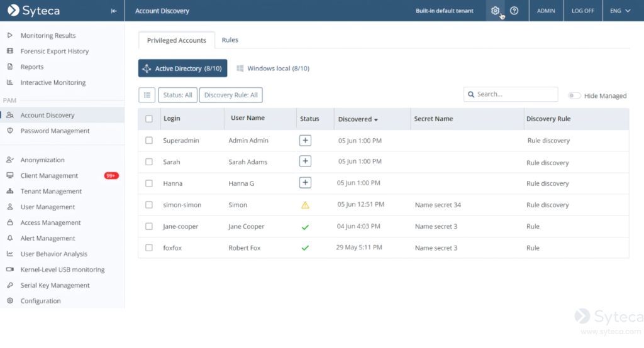The width and height of the screenshot is (644, 348).
Task: Enable the Hide Managed toggle
Action: pos(574,95)
